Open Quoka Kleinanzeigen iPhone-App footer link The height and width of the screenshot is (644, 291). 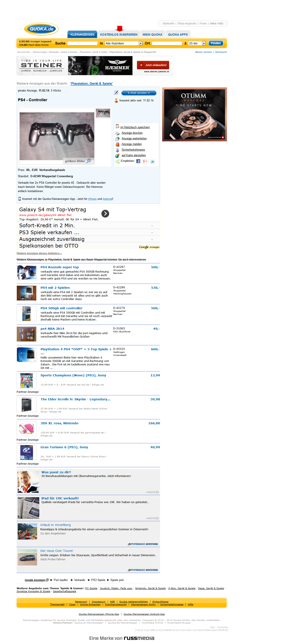pyautogui.click(x=99, y=614)
